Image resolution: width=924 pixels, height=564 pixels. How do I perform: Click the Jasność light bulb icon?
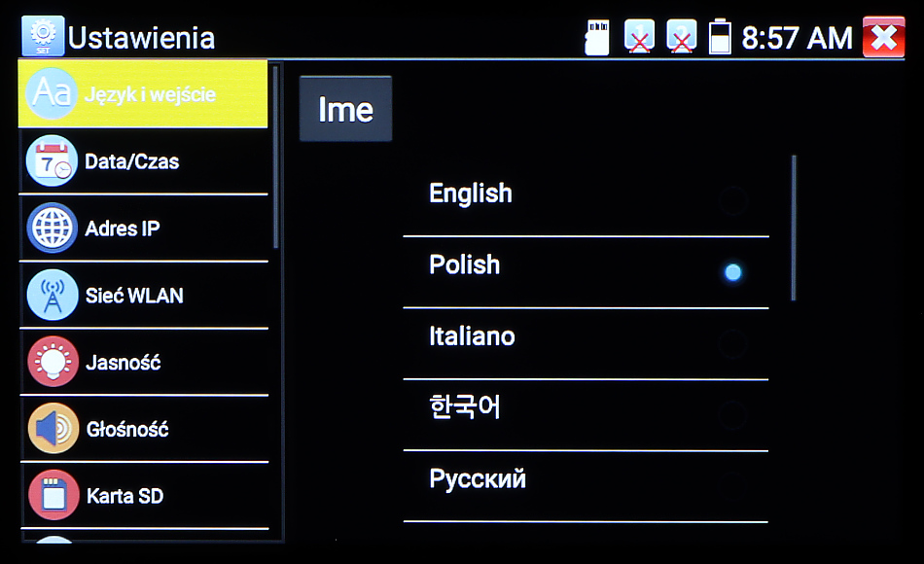52,363
